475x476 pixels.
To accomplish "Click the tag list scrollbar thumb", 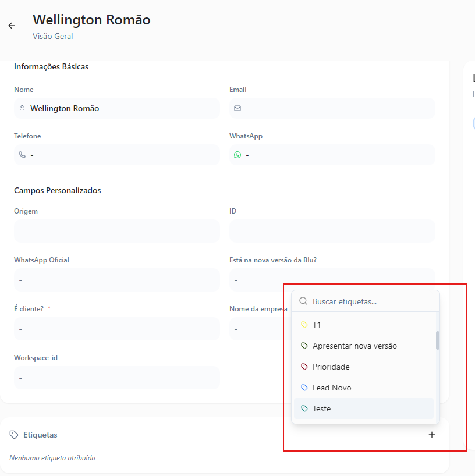I will click(438, 340).
